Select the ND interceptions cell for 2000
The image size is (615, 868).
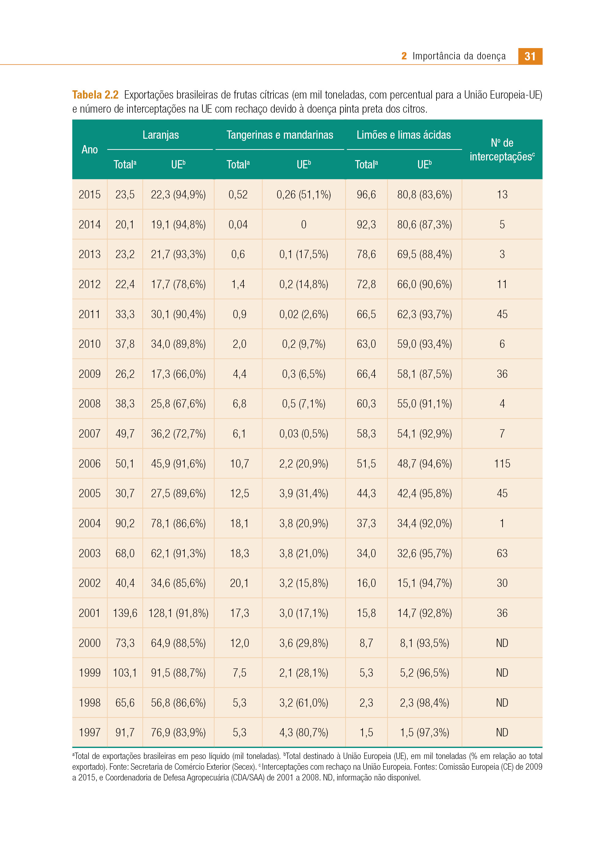pos(502,643)
